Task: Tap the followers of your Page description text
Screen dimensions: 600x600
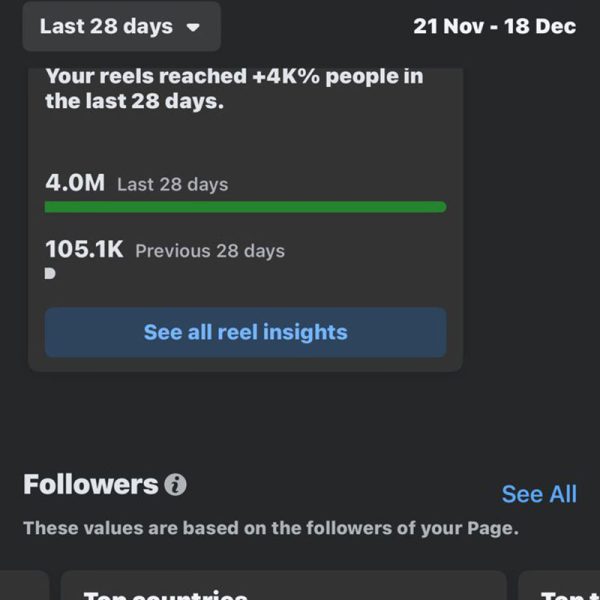Action: (271, 528)
